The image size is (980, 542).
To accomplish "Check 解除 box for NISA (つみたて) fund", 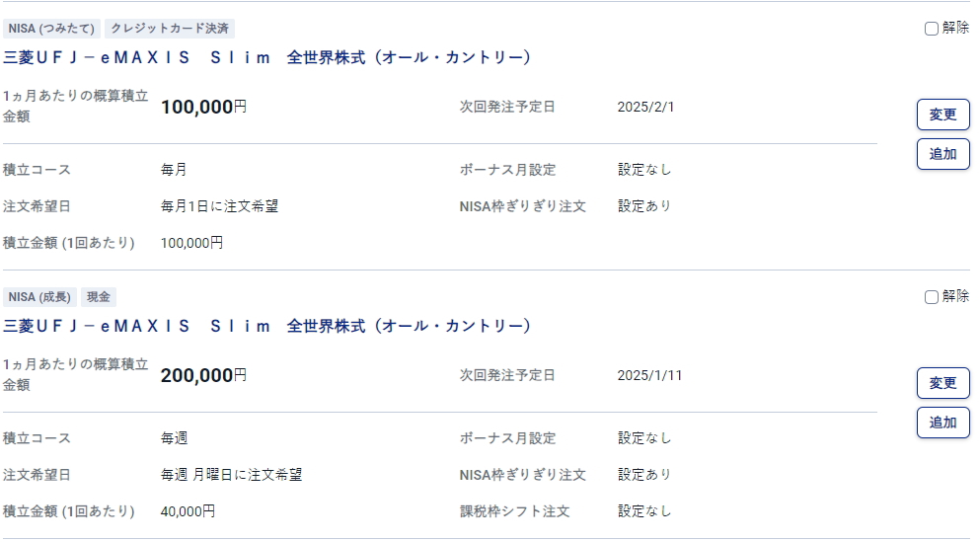I will click(932, 29).
